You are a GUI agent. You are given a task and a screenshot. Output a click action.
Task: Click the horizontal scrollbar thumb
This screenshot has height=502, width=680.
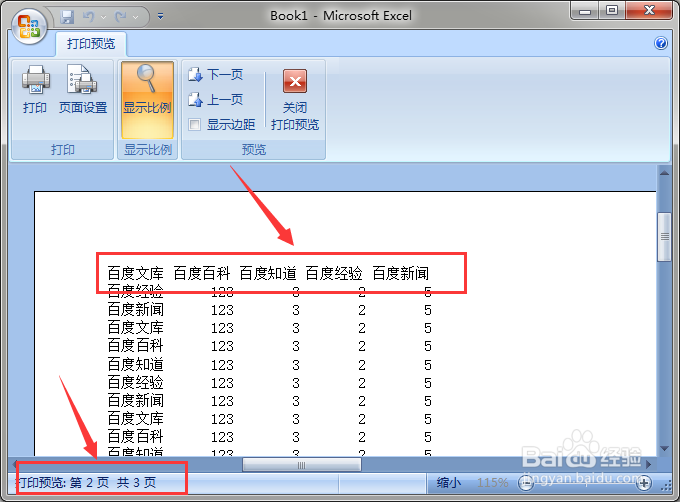pos(302,465)
